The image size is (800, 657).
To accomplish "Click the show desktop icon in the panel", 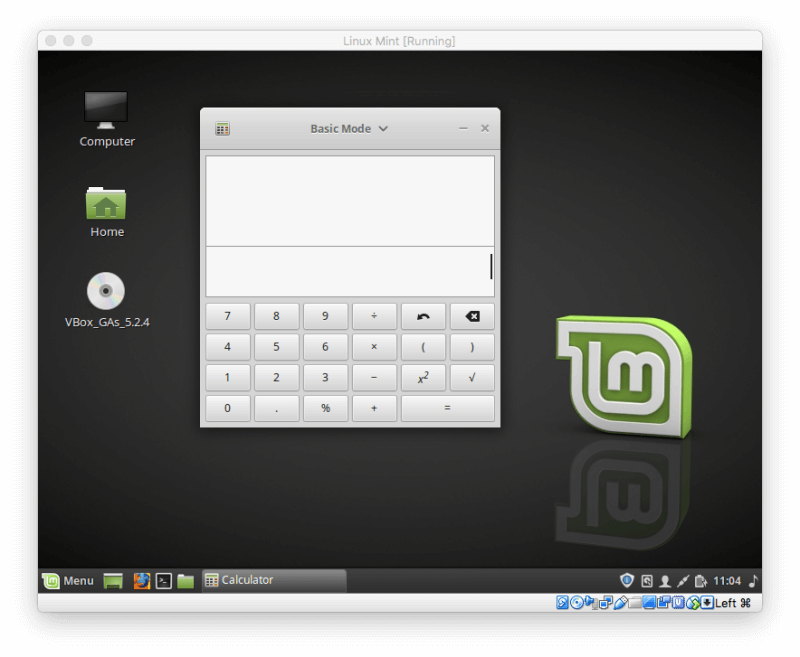I will [x=113, y=580].
